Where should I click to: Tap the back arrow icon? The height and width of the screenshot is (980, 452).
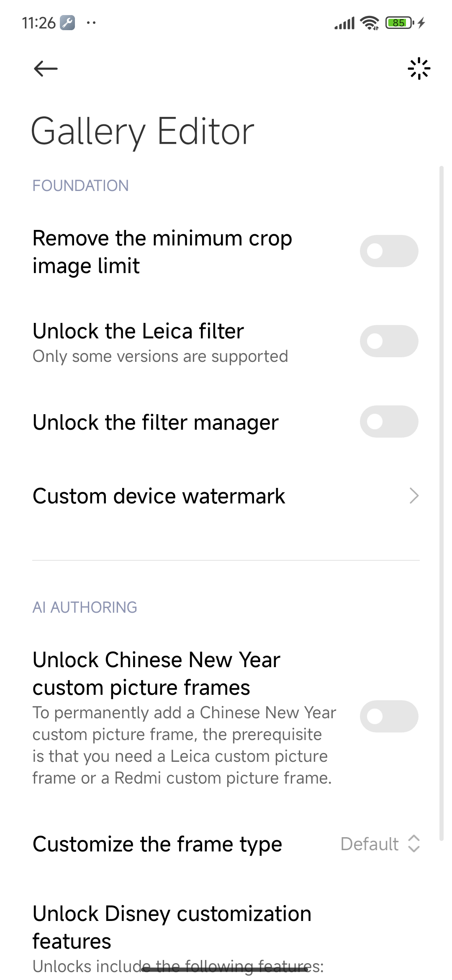pos(46,69)
